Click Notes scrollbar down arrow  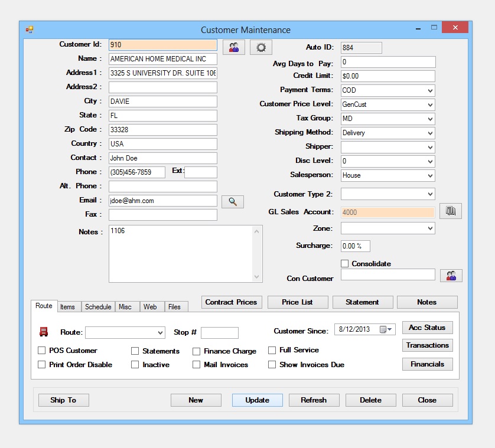256,277
